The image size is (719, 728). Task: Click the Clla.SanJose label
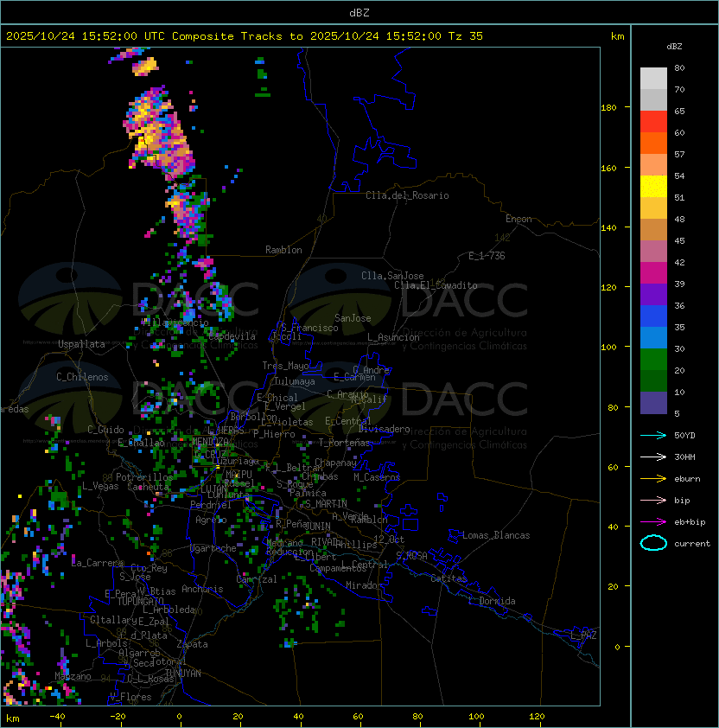(392, 276)
